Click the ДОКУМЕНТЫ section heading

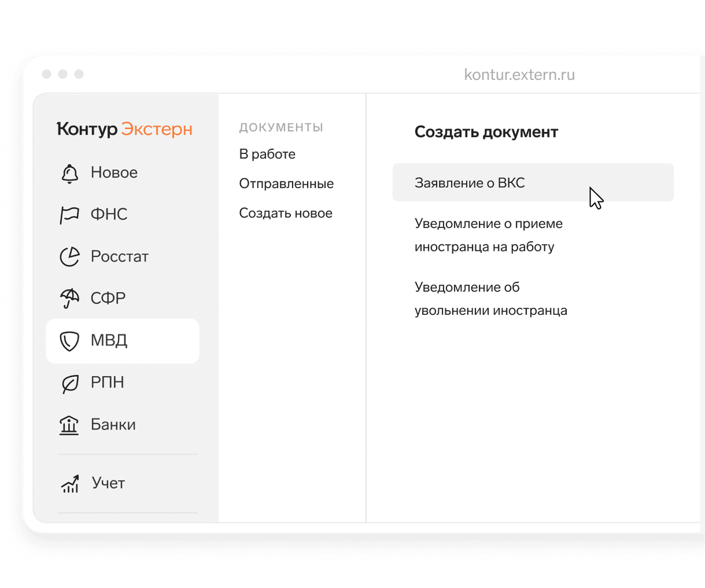(x=281, y=127)
